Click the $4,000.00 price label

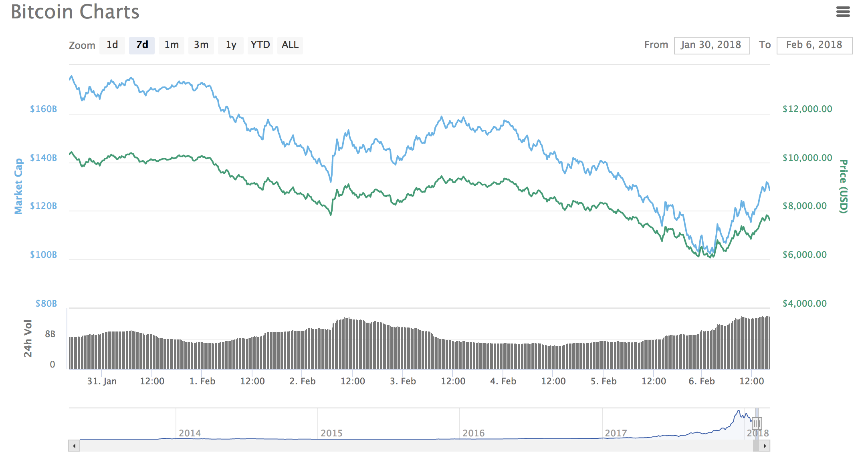click(804, 303)
